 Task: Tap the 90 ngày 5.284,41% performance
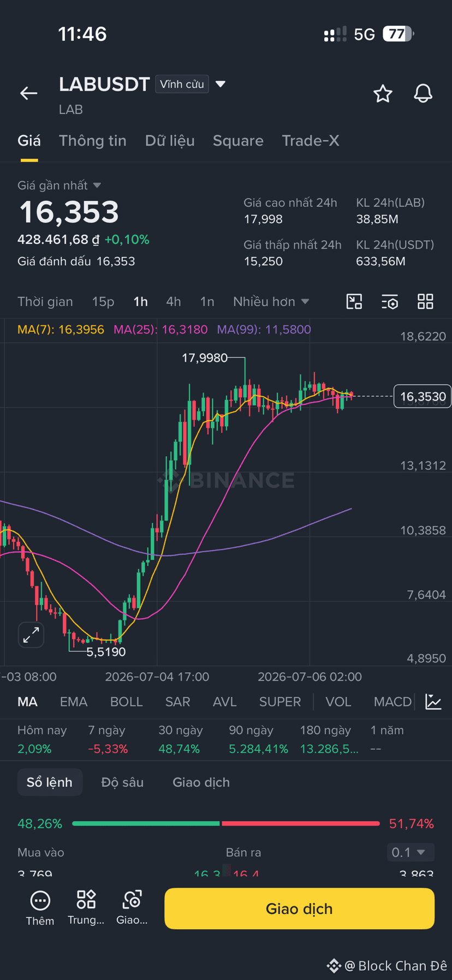tap(259, 739)
